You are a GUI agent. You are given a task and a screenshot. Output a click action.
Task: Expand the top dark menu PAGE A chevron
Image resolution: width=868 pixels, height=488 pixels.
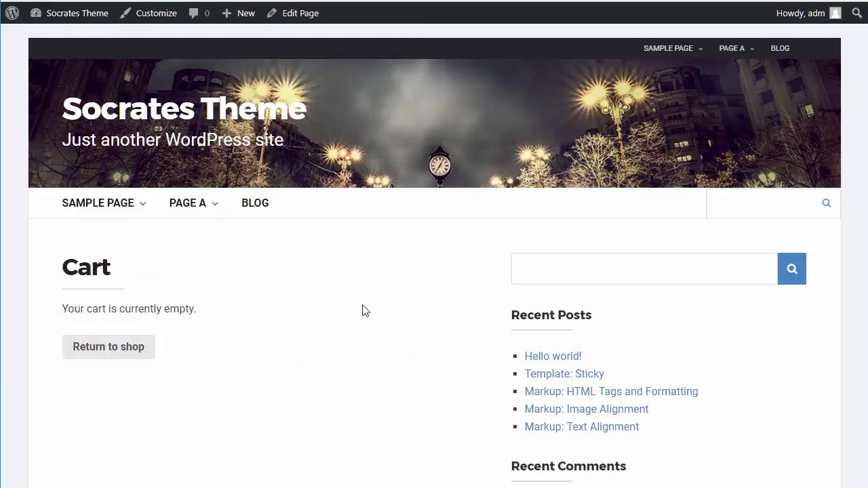(x=752, y=49)
